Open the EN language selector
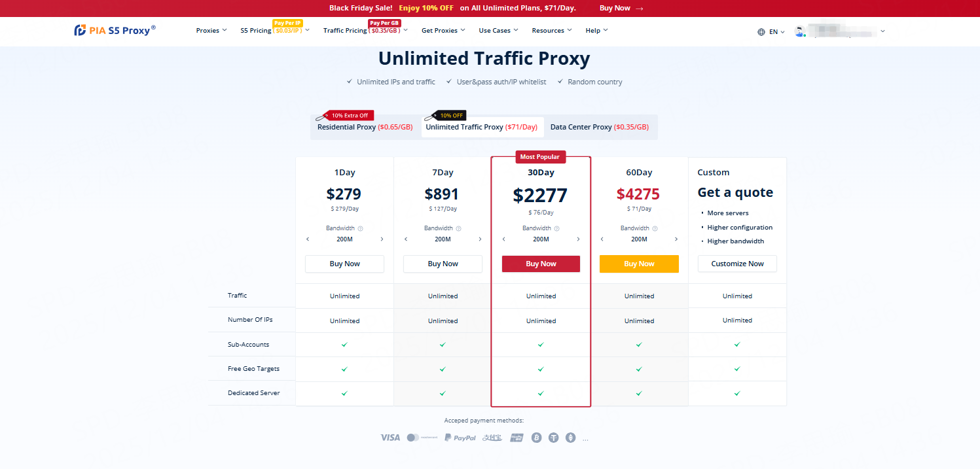This screenshot has width=980, height=469. tap(772, 31)
